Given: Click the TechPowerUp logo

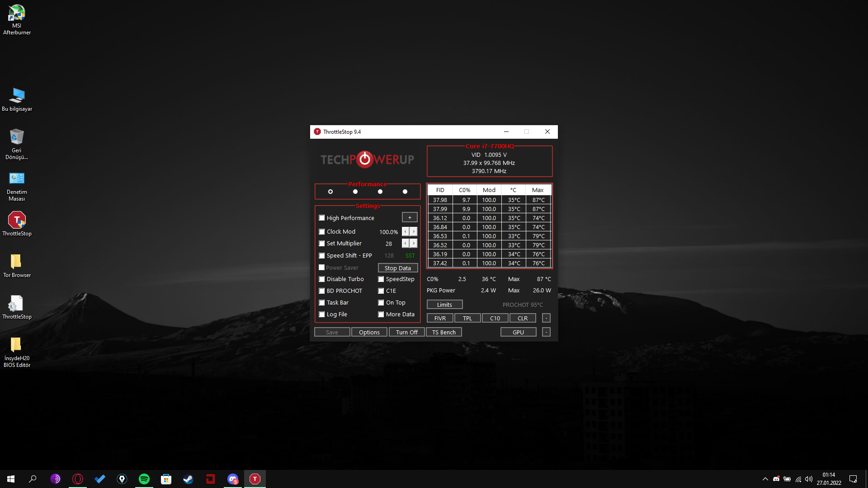Looking at the screenshot, I should [367, 160].
